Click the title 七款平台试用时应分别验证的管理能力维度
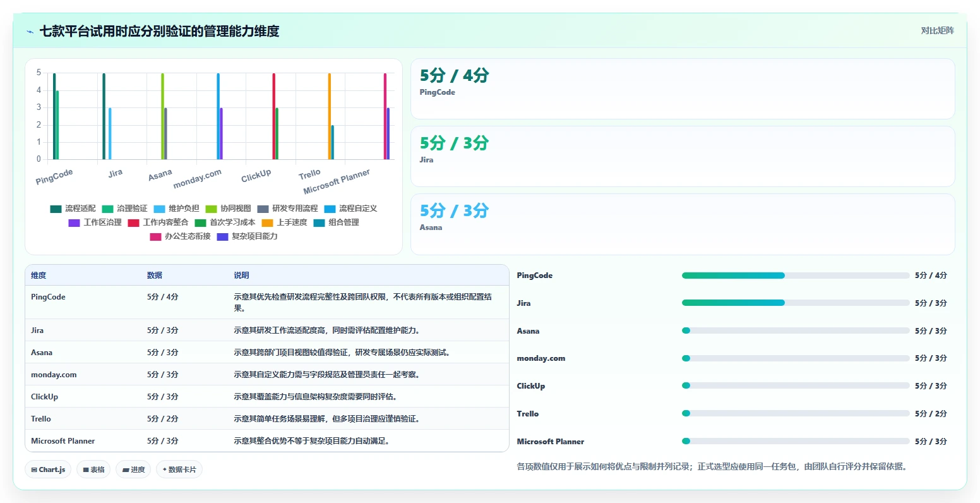The width and height of the screenshot is (980, 503). (x=159, y=31)
